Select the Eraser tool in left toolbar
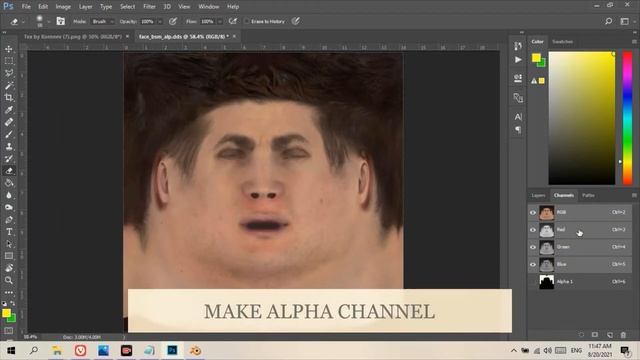This screenshot has height=360, width=640. point(9,171)
